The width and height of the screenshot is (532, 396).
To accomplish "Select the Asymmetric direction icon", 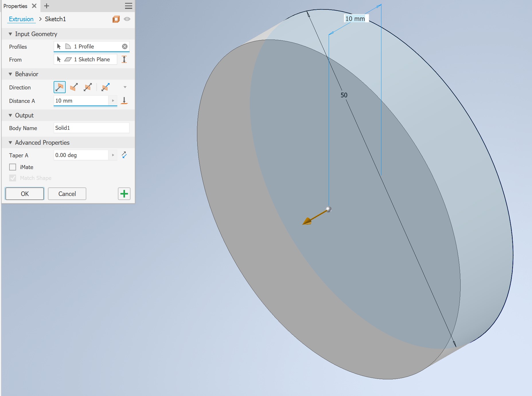I will point(105,87).
